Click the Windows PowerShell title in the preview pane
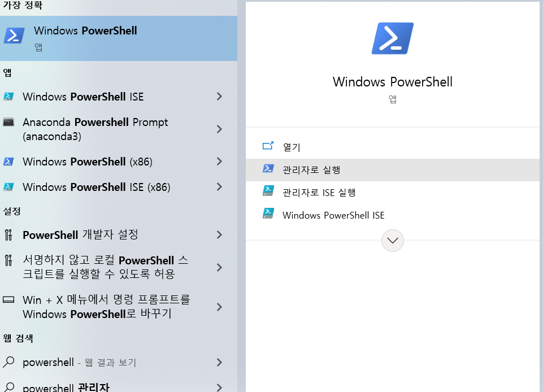This screenshot has height=392, width=543. pos(392,82)
